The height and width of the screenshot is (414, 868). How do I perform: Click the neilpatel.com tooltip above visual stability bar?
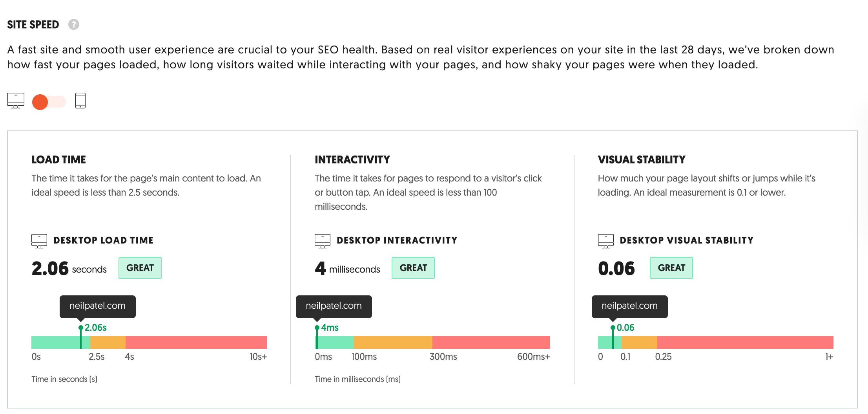630,306
